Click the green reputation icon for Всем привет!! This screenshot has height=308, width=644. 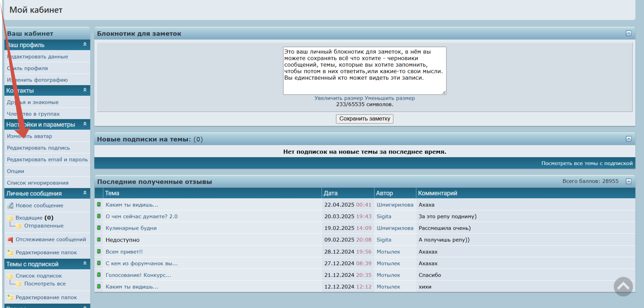pos(99,251)
